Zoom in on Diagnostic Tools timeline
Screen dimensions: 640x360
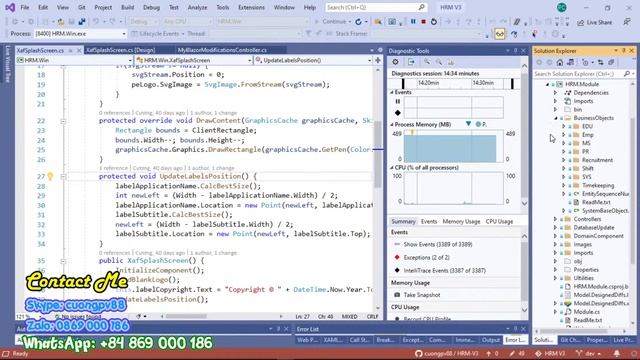click(427, 62)
